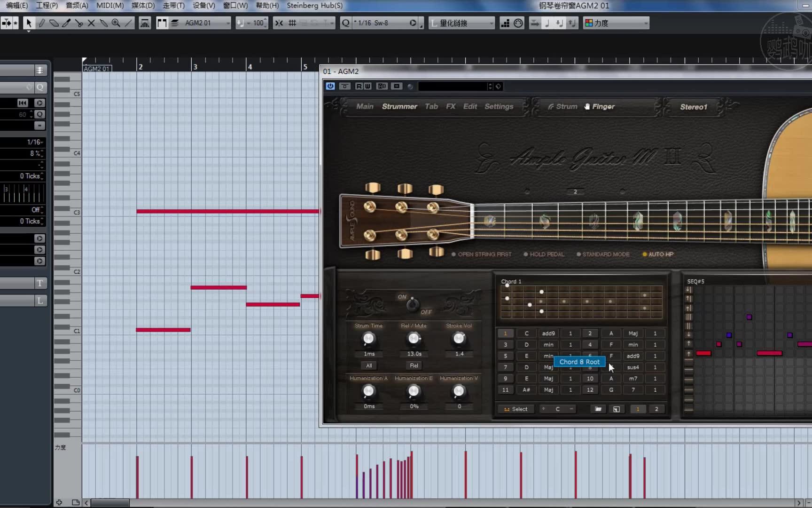The height and width of the screenshot is (508, 812).
Task: Activate the Scissors split tool
Action: [x=79, y=23]
